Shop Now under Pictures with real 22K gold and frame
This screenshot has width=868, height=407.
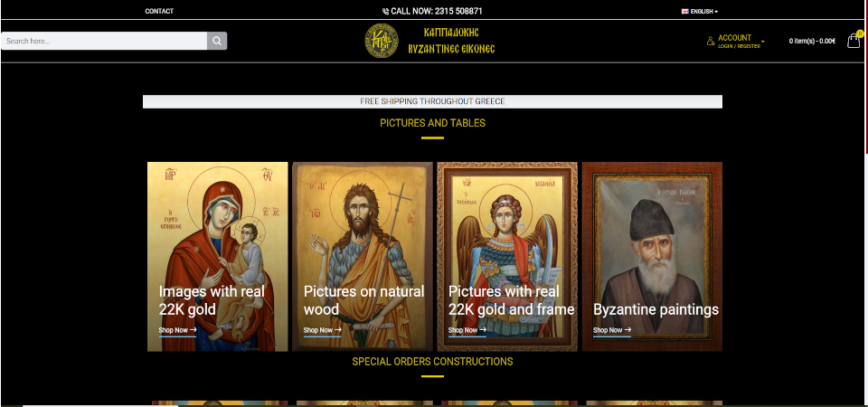coord(467,331)
